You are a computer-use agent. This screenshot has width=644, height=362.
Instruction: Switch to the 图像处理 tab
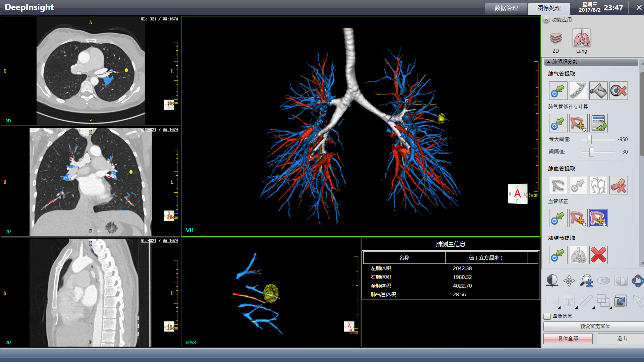pos(549,8)
